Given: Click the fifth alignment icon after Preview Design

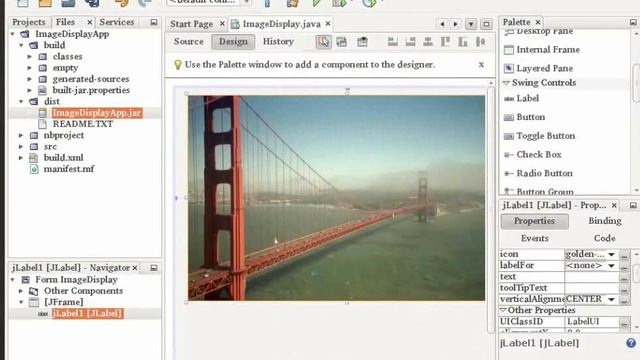Looking at the screenshot, I should 463,42.
